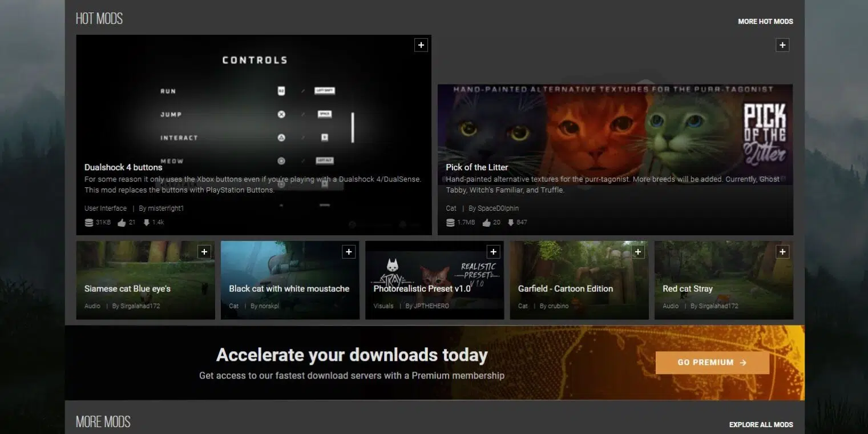868x434 pixels.
Task: Visit author crubino profile
Action: [x=559, y=306]
